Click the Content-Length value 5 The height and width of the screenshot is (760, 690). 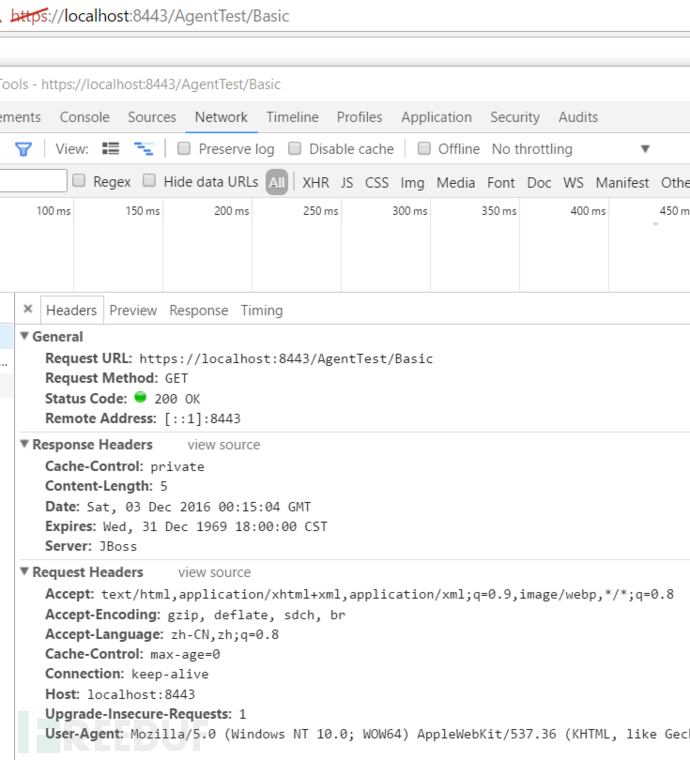point(164,486)
